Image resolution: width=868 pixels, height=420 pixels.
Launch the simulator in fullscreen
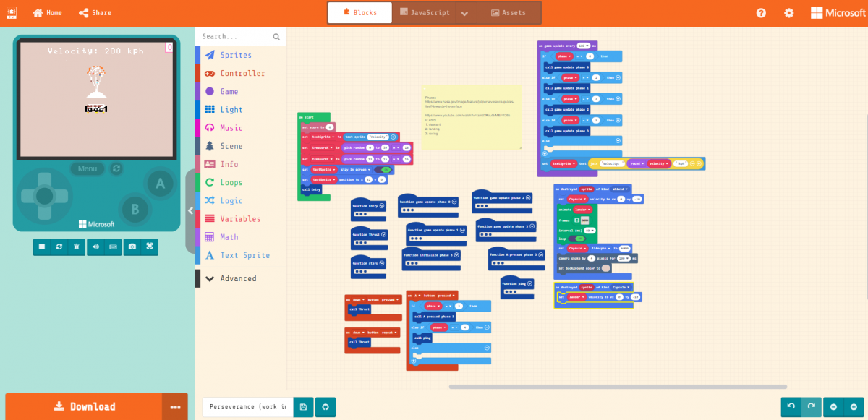(x=149, y=247)
